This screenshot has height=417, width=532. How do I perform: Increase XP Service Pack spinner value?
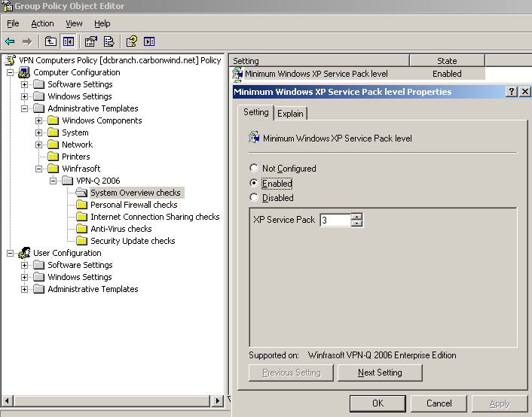click(356, 216)
